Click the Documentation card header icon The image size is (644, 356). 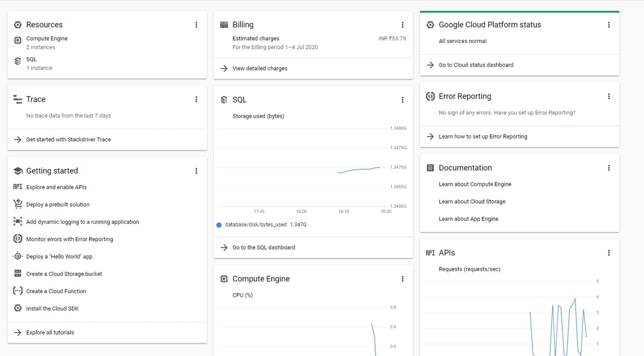(430, 168)
